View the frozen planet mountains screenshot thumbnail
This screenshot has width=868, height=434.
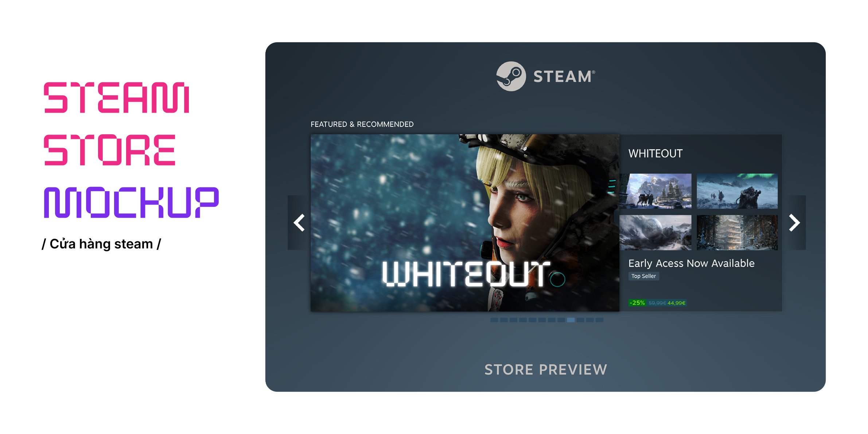655,232
